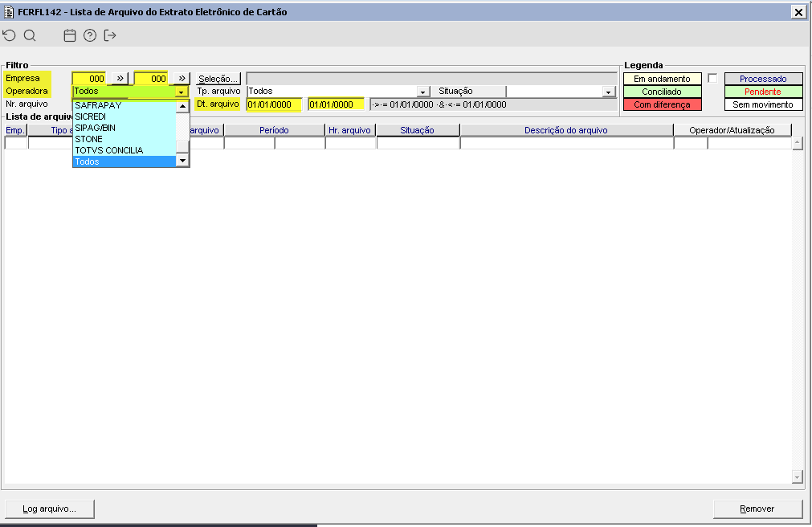Click the file list scroll up arrow

click(798, 143)
